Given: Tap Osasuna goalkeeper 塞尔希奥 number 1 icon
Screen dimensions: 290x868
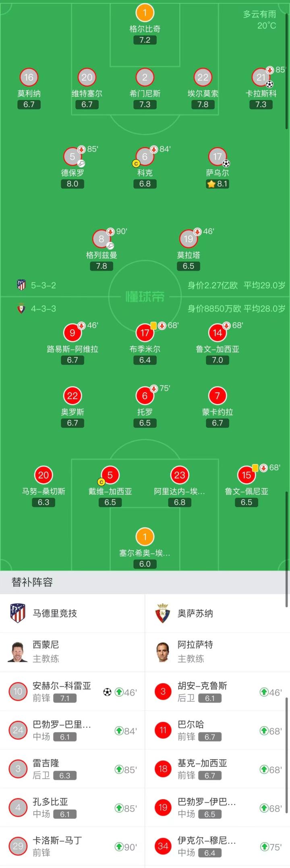Looking at the screenshot, I should (x=145, y=537).
